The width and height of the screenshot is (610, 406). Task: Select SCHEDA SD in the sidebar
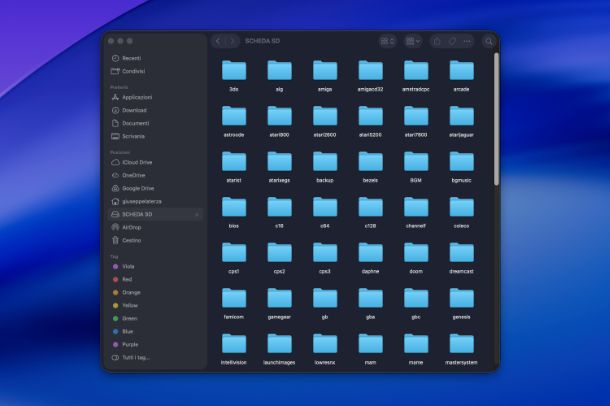(155, 214)
